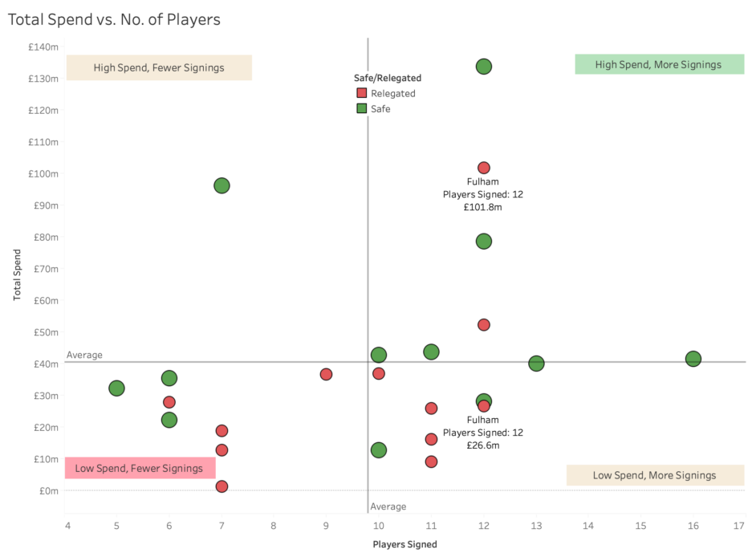Click the 'Players Signed' axis title
The width and height of the screenshot is (756, 553).
click(405, 544)
